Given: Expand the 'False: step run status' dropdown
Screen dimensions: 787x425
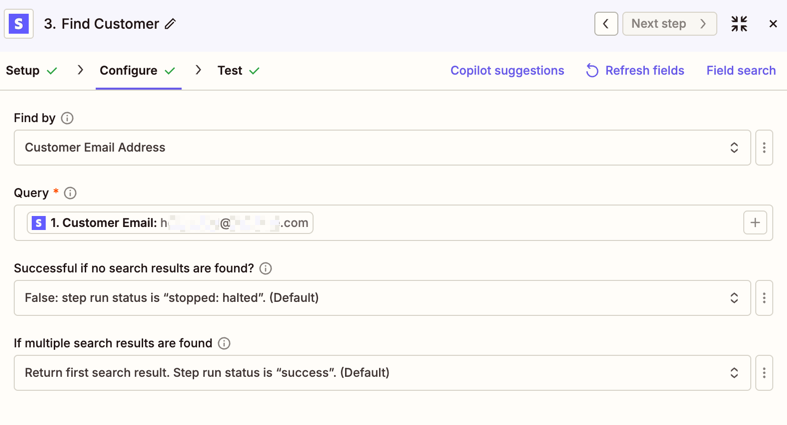Looking at the screenshot, I should coord(382,298).
